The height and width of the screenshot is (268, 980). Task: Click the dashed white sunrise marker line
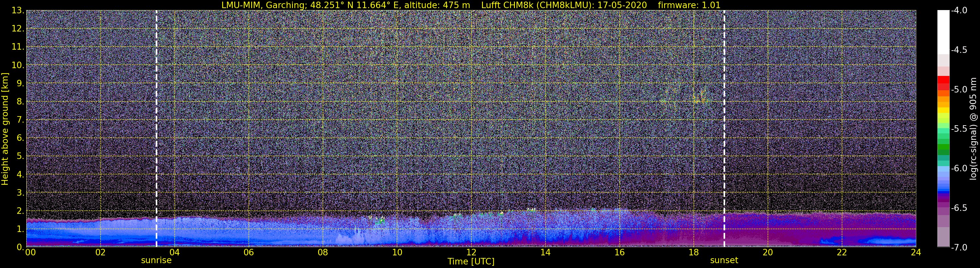pyautogui.click(x=156, y=129)
